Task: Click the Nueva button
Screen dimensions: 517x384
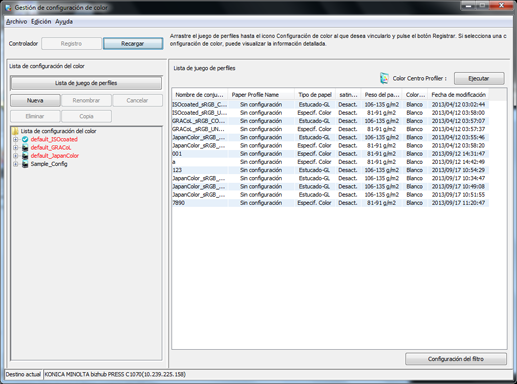Action: [x=35, y=100]
